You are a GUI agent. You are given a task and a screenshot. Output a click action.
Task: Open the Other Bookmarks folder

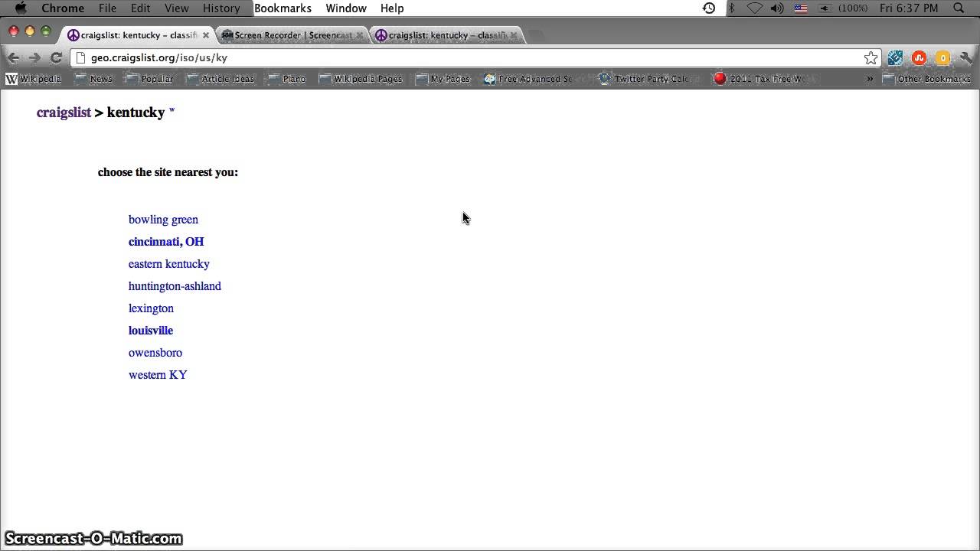click(x=926, y=79)
